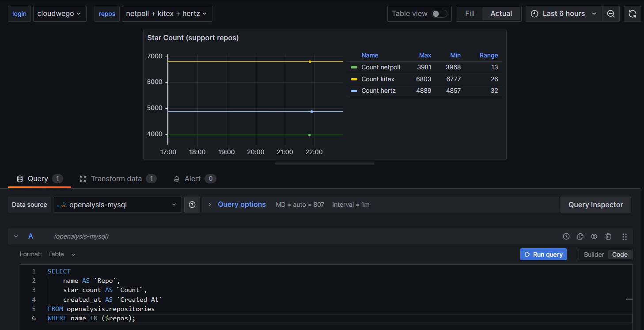This screenshot has width=644, height=330.
Task: Click the FROM openalysis.repositories line
Action: (101, 309)
